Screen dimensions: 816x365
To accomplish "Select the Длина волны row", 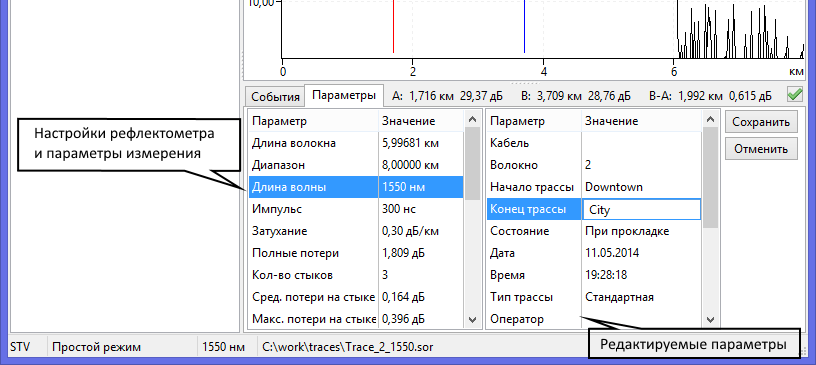I will pos(356,187).
